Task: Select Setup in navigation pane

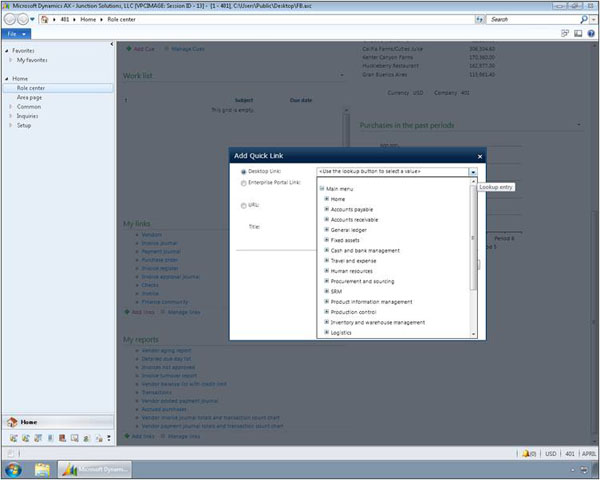Action: pos(24,126)
